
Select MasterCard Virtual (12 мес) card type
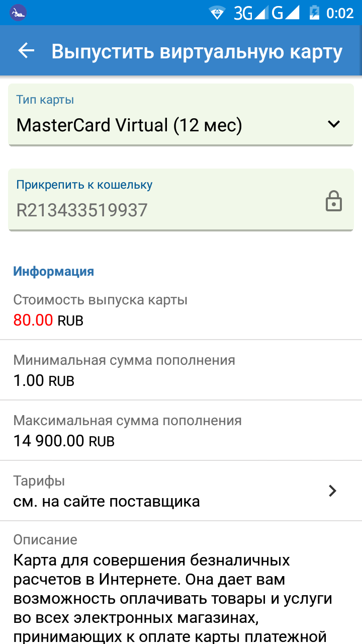click(129, 125)
